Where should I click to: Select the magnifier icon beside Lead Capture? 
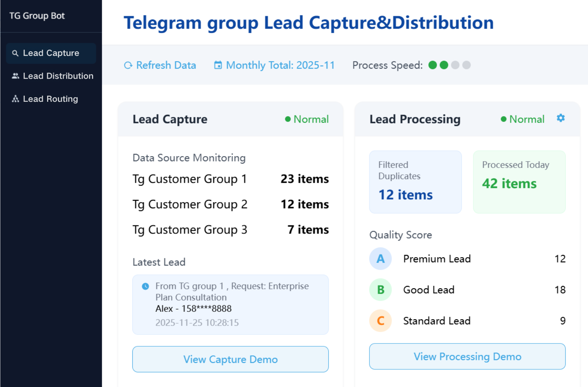coord(15,53)
